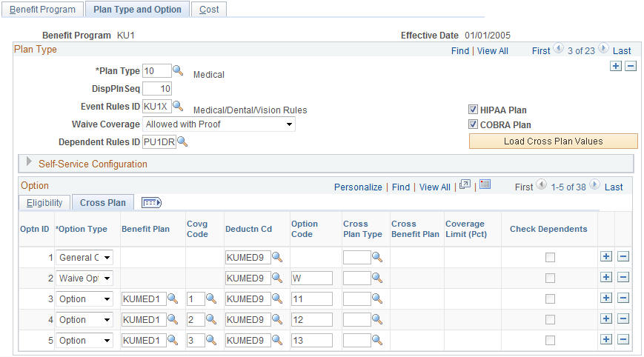Look up Covg Code for option row 3
The height and width of the screenshot is (357, 644).
211,298
